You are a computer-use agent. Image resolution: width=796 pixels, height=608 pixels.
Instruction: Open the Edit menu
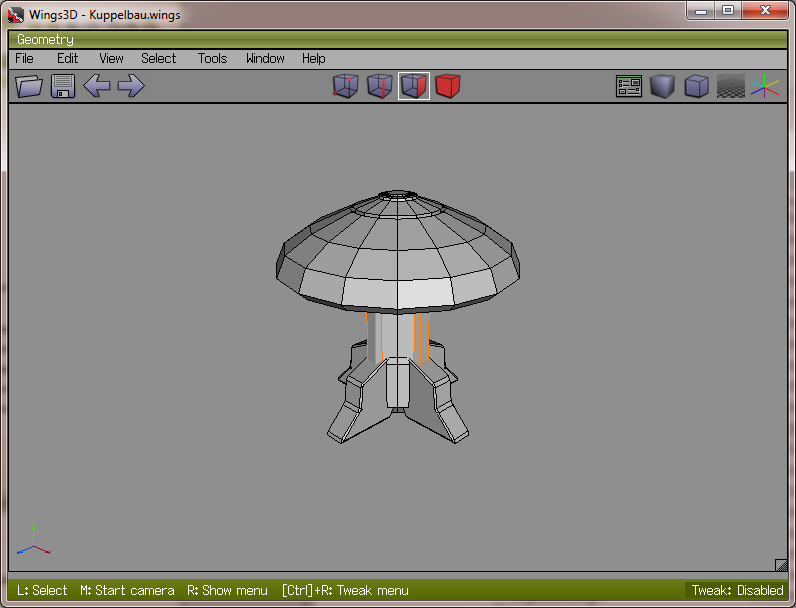pyautogui.click(x=67, y=58)
